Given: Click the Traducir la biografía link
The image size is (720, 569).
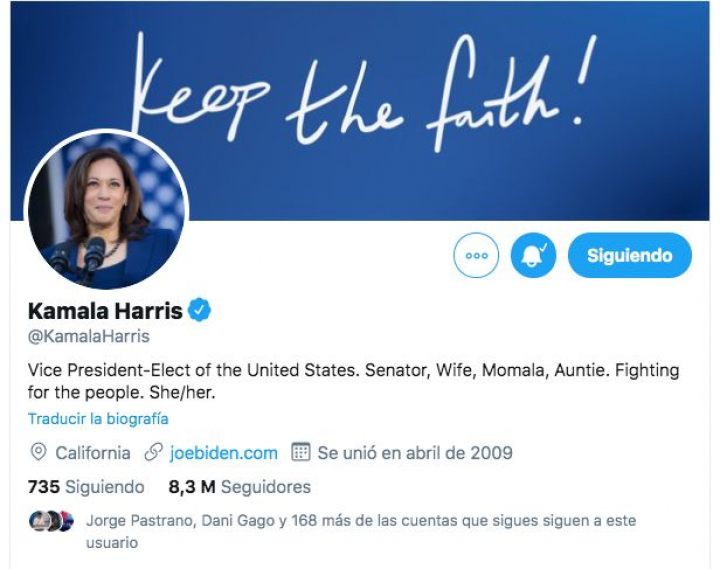Looking at the screenshot, I should click(x=98, y=419).
